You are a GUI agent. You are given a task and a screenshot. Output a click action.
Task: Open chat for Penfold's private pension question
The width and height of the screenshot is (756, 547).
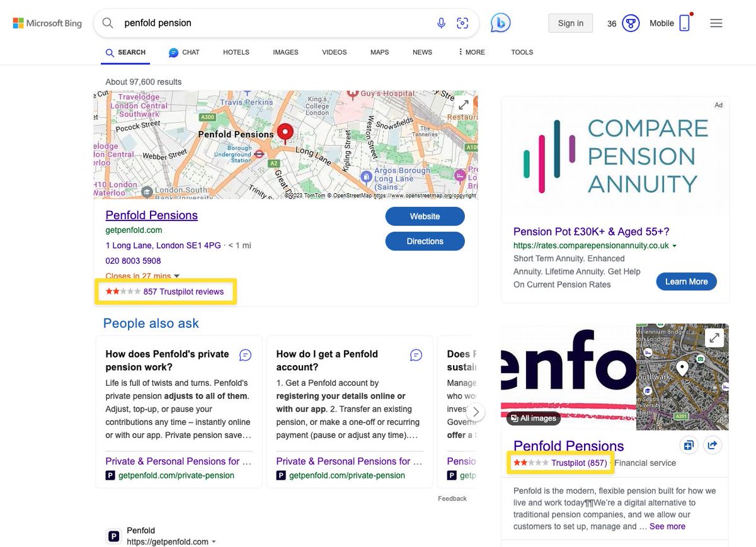pyautogui.click(x=246, y=355)
